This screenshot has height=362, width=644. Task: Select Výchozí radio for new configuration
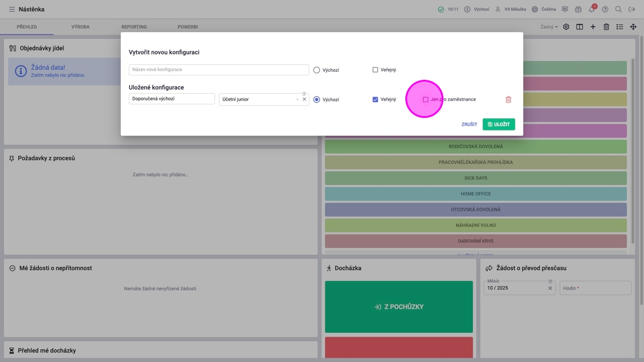pos(316,70)
